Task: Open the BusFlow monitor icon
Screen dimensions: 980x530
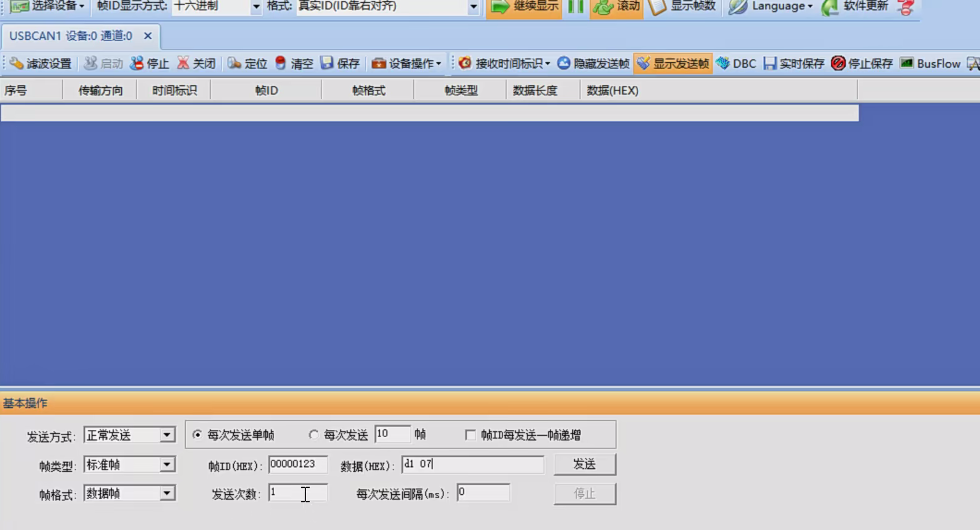Action: coord(906,63)
